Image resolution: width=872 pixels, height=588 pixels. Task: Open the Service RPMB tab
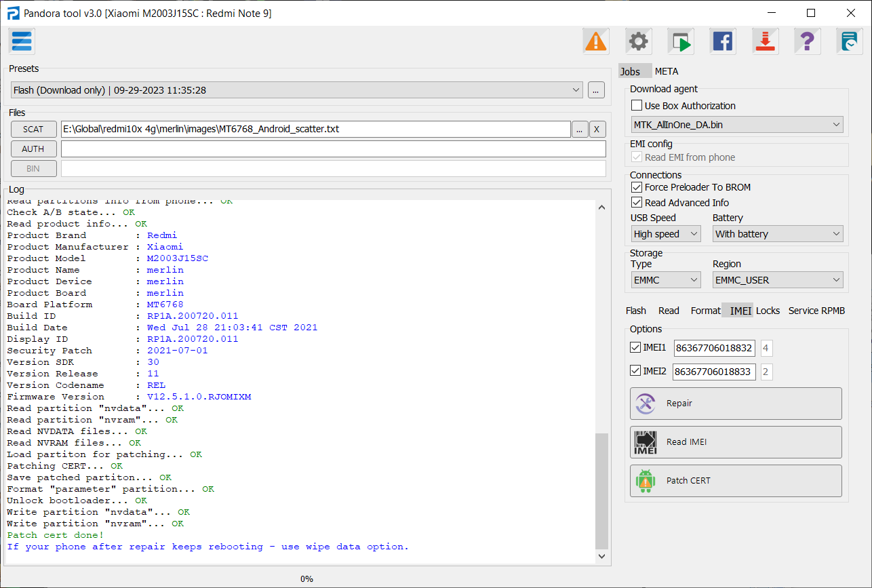(816, 311)
